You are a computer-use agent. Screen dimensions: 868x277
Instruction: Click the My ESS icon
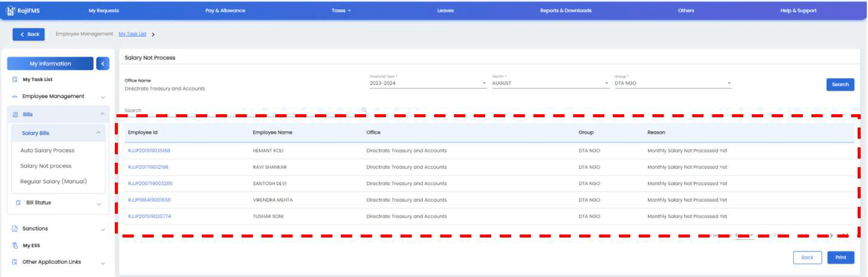pos(15,246)
